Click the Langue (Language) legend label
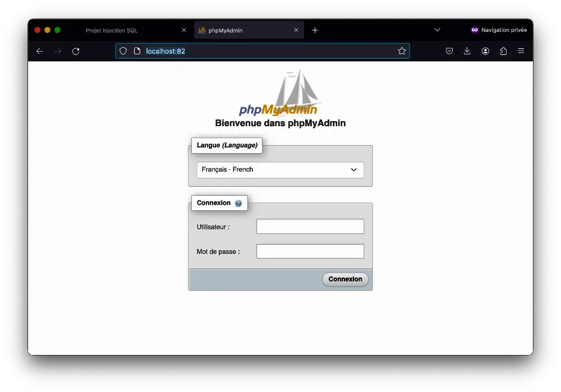 tap(227, 145)
